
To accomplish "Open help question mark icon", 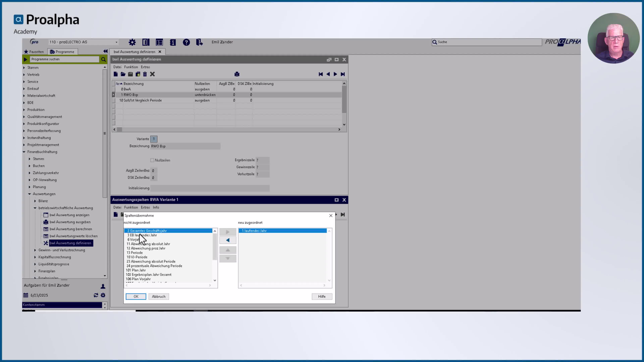I will click(x=186, y=42).
